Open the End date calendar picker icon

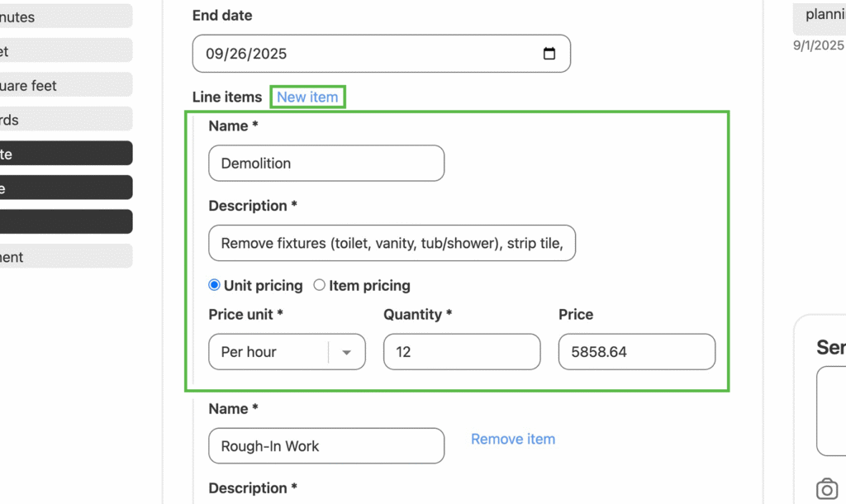pos(549,55)
